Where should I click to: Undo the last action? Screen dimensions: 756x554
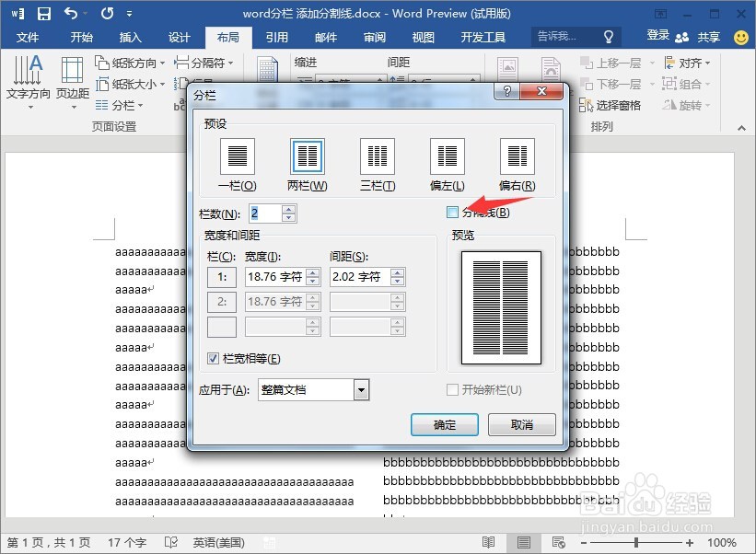(71, 14)
